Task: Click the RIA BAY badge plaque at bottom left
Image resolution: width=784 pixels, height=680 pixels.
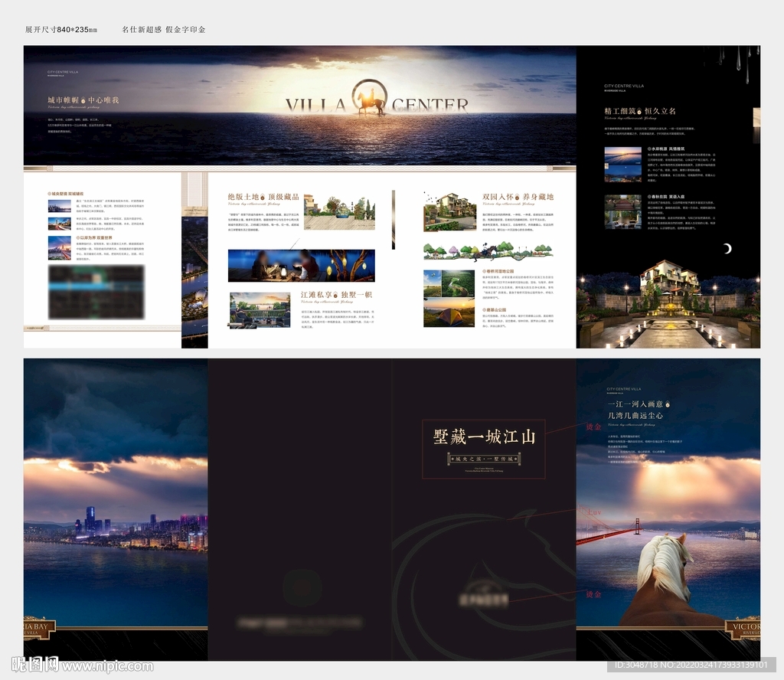Action: point(40,629)
